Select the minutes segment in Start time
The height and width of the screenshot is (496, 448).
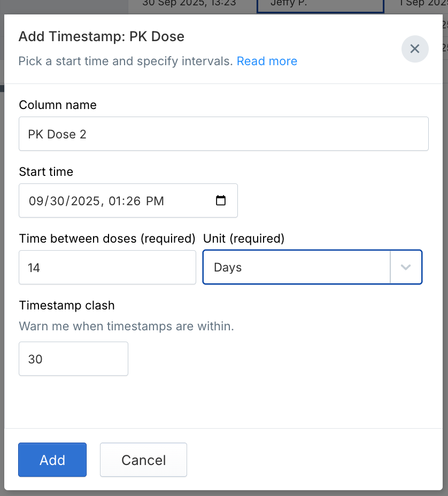click(x=134, y=201)
